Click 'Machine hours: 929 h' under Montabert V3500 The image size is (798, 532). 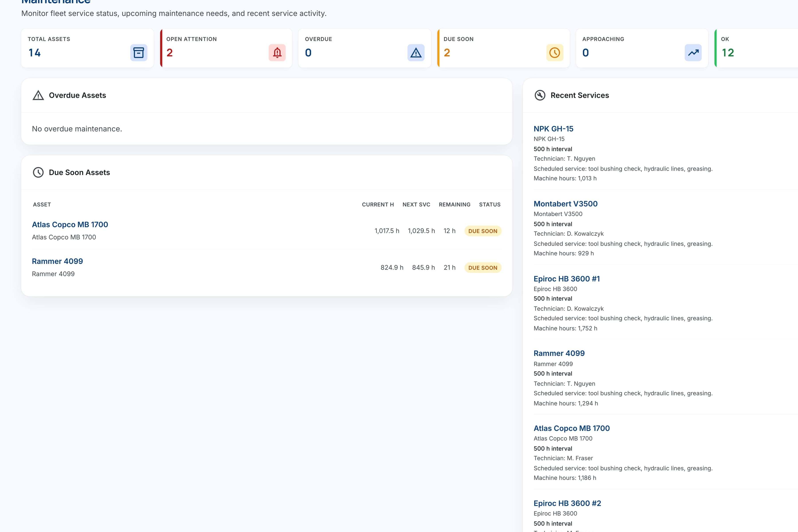tap(563, 253)
